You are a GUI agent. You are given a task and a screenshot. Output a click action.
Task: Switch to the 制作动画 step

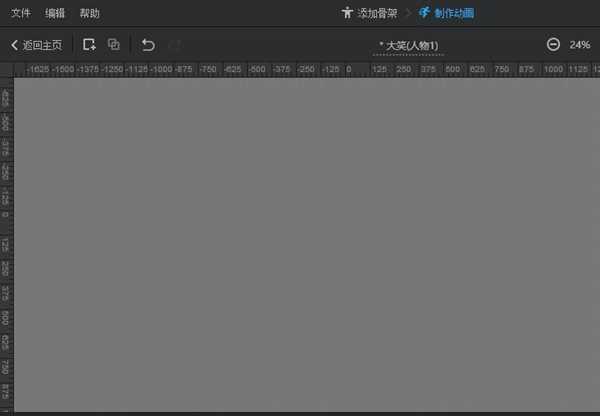[446, 13]
